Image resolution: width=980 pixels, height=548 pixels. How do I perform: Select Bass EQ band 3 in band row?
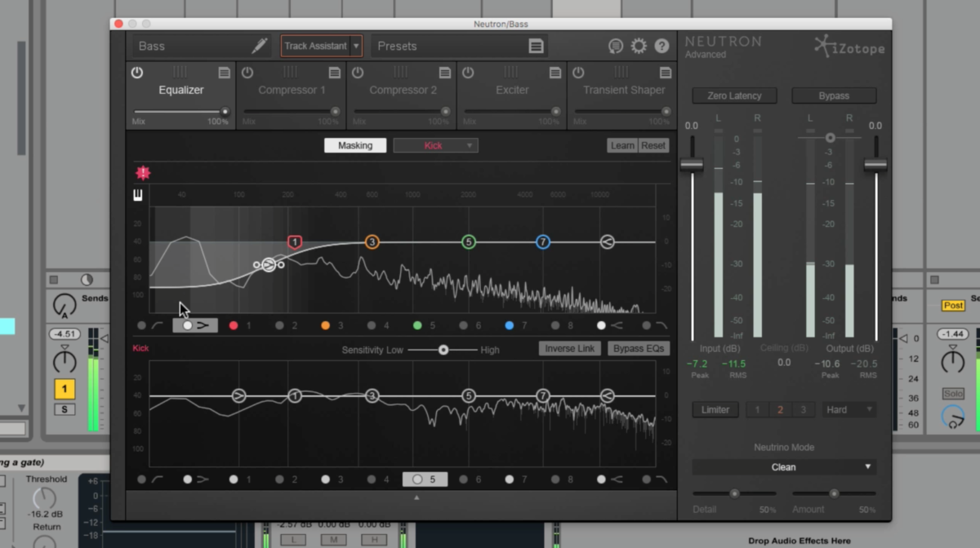point(332,325)
